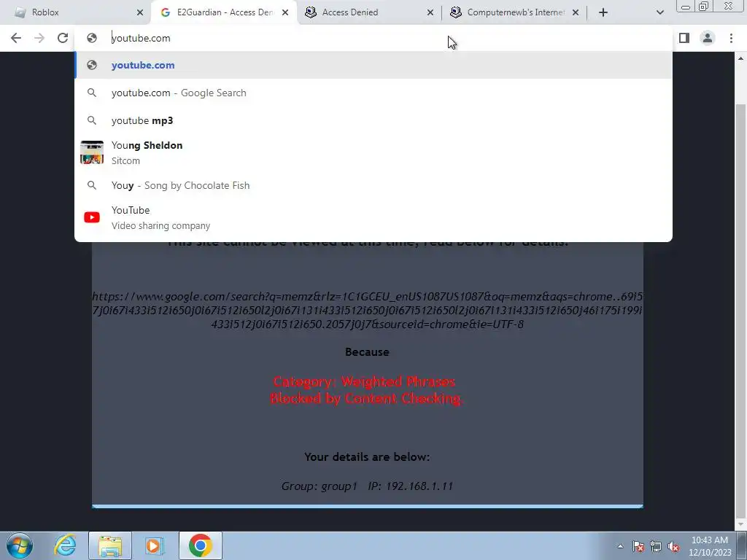Click the scroll up arrow of page scrollbar

click(x=741, y=58)
